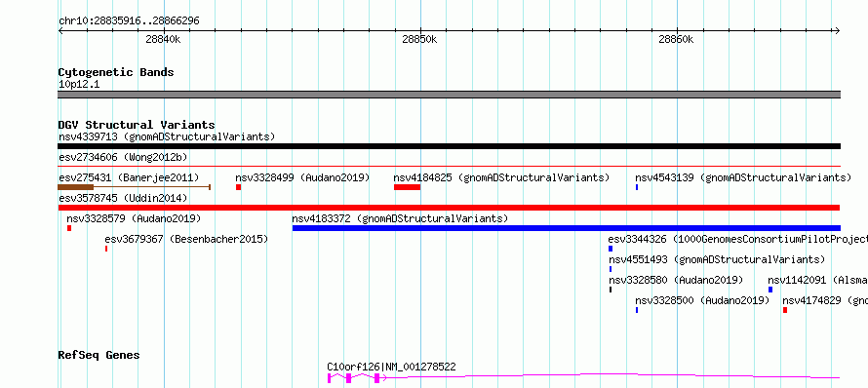The width and height of the screenshot is (868, 388).
Task: Click the nsv3328500 tiny blue marker
Action: [637, 310]
